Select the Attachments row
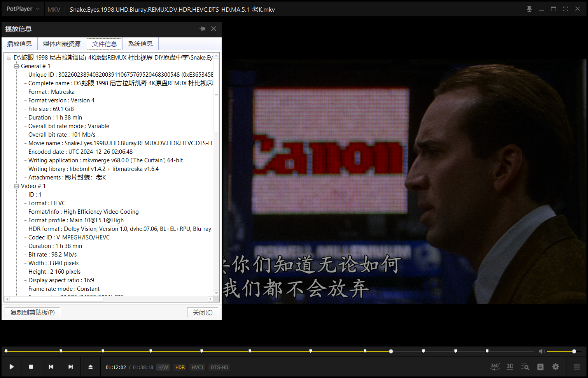588x378 pixels. tap(67, 178)
